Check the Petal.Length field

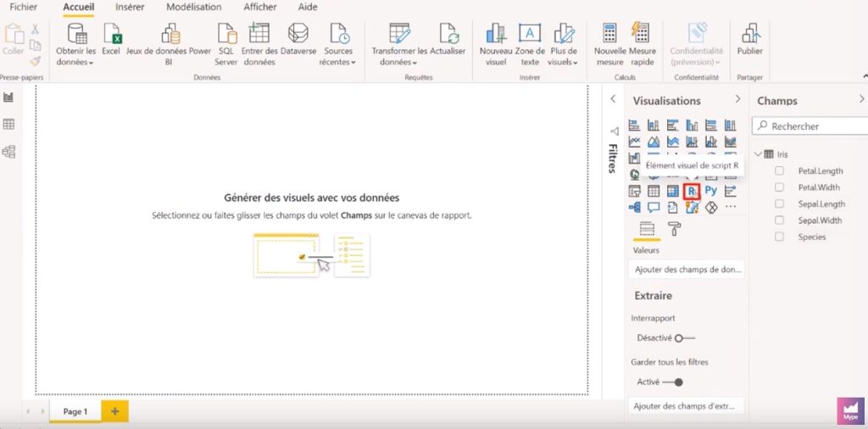(x=780, y=170)
